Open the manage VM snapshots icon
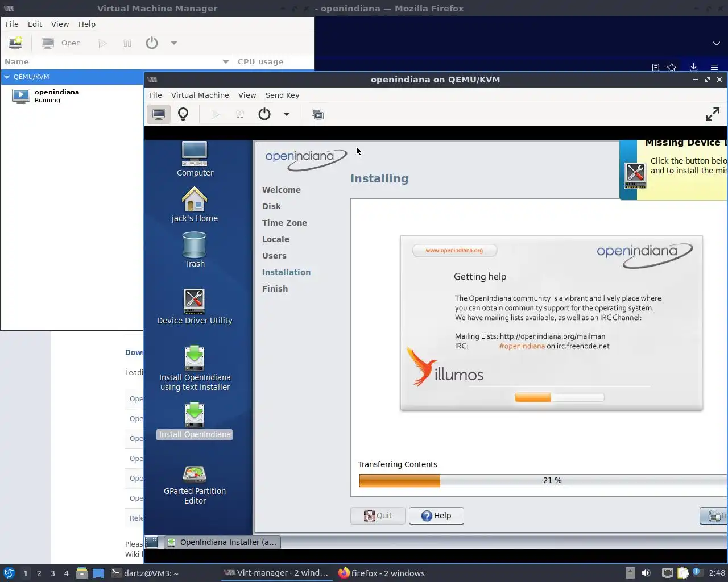This screenshot has width=728, height=582. (317, 114)
